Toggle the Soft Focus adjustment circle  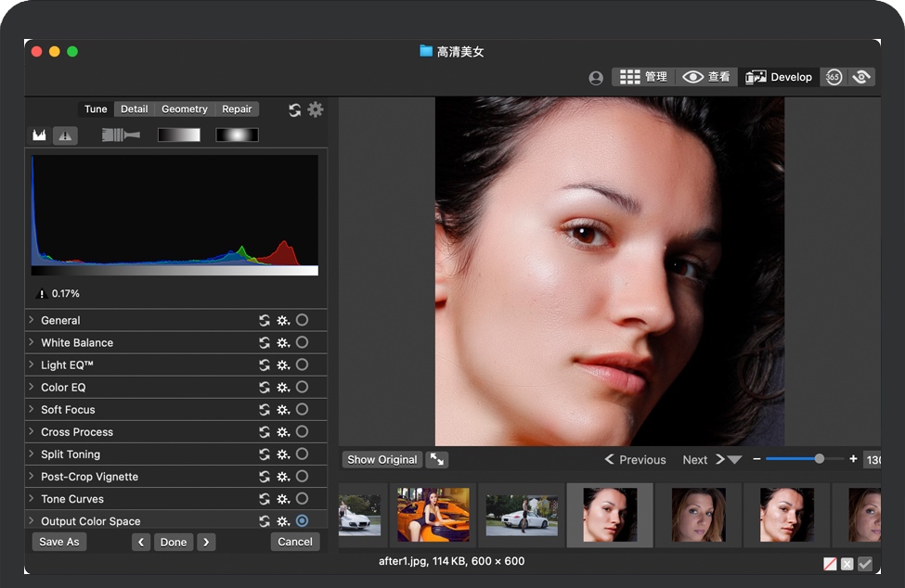pos(302,409)
